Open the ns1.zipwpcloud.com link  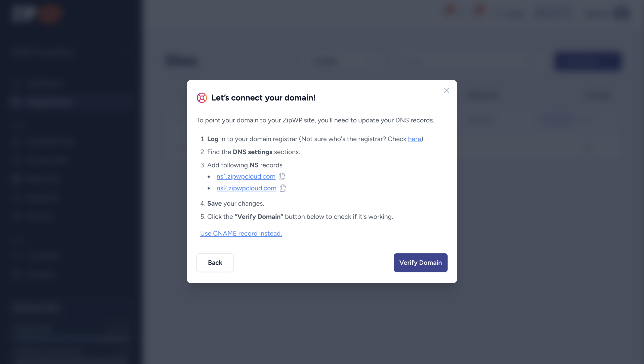tap(246, 176)
